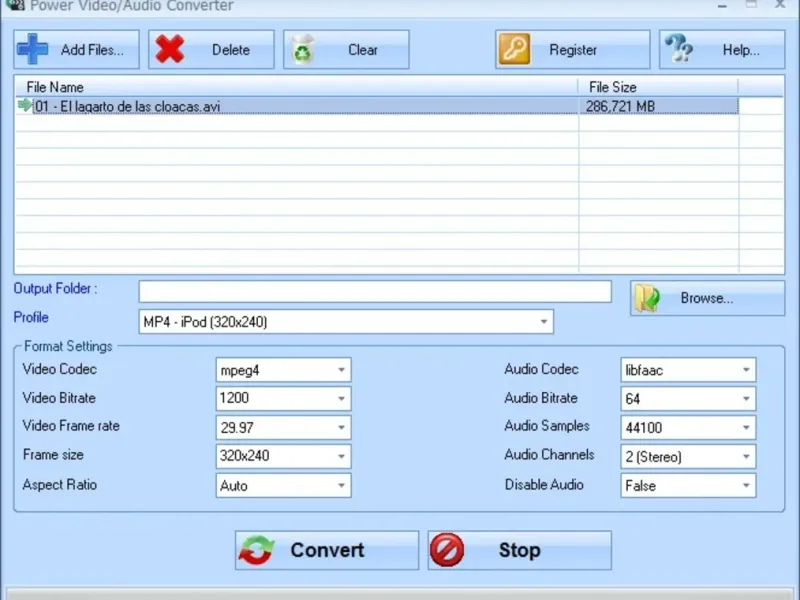Image resolution: width=800 pixels, height=600 pixels.
Task: Click the Profile label
Action: pos(31,317)
